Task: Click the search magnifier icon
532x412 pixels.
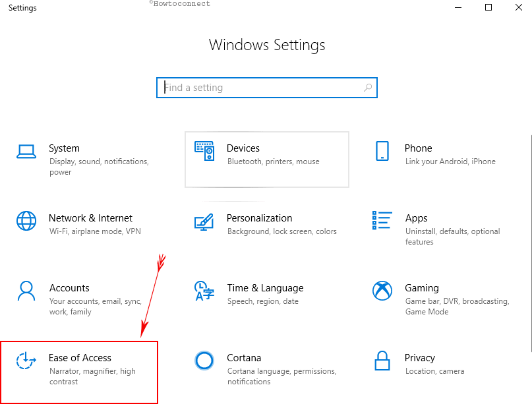Action: click(x=368, y=88)
